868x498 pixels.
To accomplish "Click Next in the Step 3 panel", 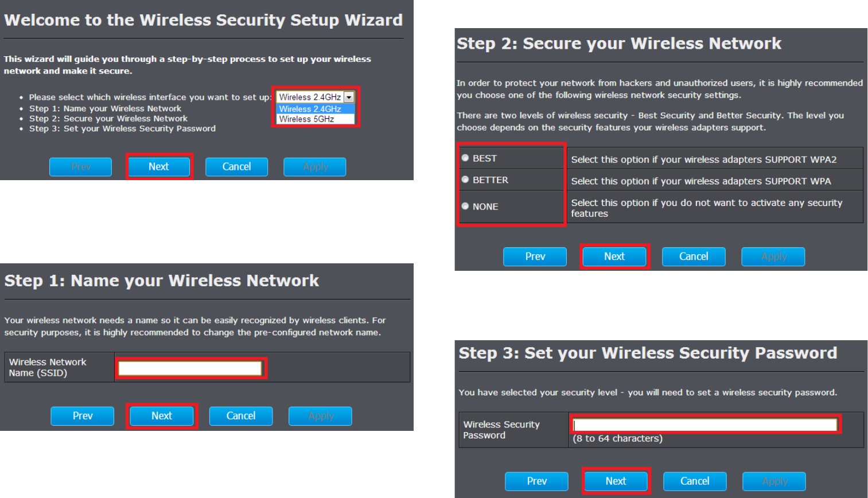I will tap(616, 481).
